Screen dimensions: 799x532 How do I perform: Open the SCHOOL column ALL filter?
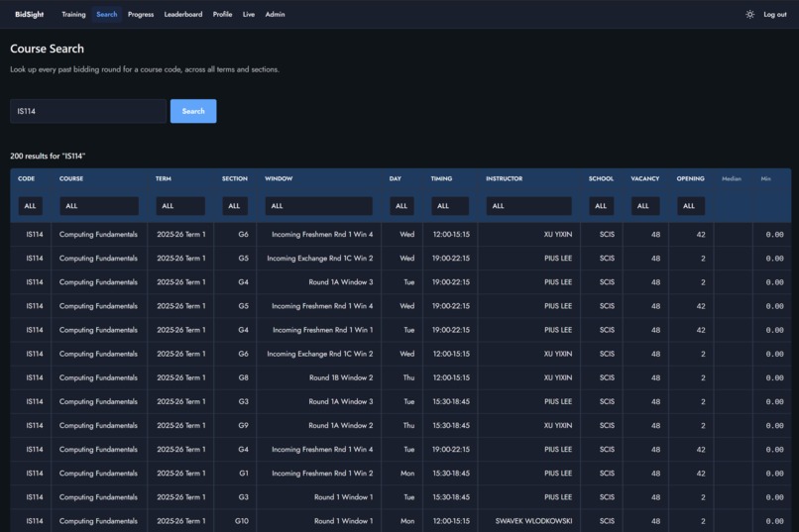pos(602,206)
